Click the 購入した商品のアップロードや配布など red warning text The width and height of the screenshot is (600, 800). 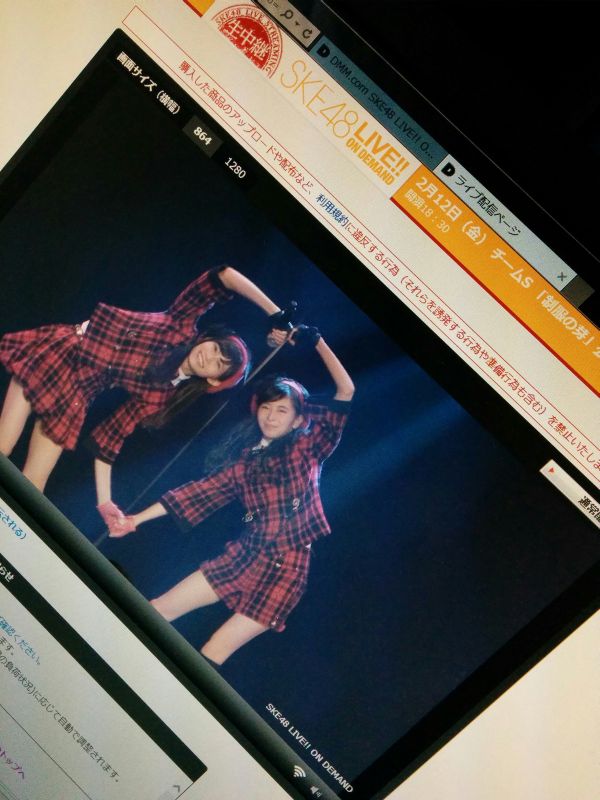click(245, 130)
